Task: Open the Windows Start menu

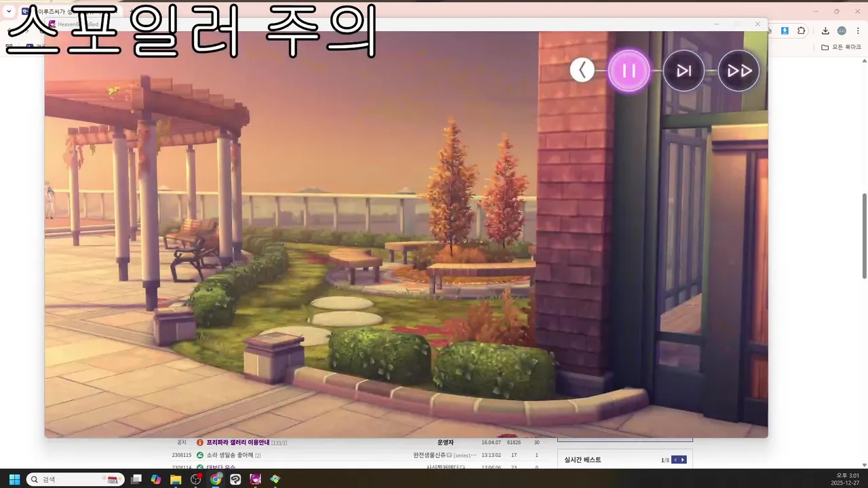Action: pyautogui.click(x=14, y=479)
